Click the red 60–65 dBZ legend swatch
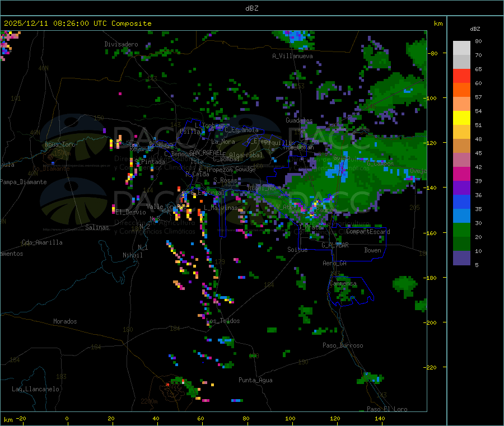This screenshot has height=426, width=504. (461, 76)
